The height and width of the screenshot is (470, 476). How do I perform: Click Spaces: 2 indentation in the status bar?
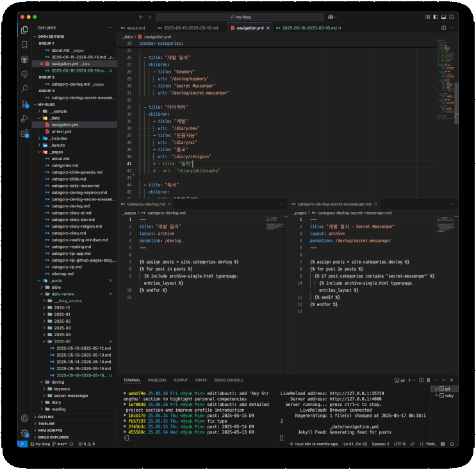(381, 444)
